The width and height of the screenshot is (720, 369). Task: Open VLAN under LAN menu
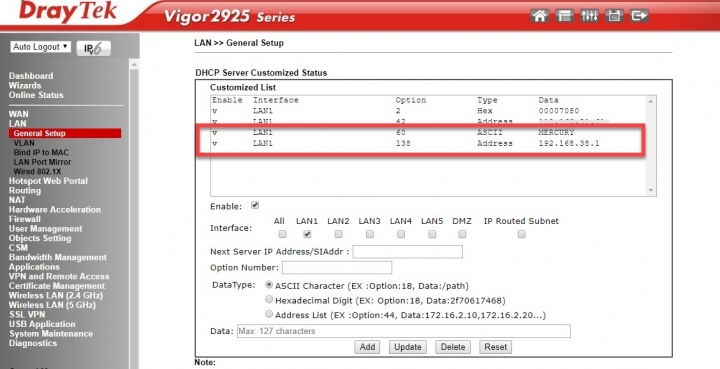point(24,143)
